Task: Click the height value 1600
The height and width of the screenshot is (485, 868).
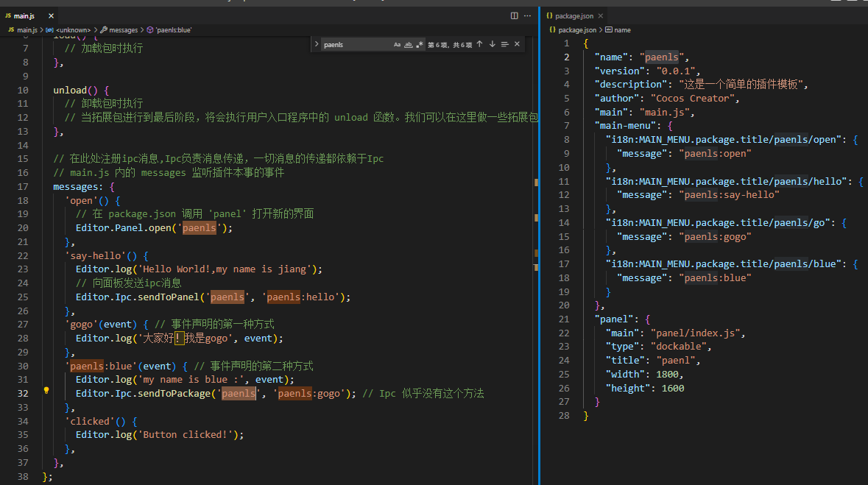Action: pos(673,388)
